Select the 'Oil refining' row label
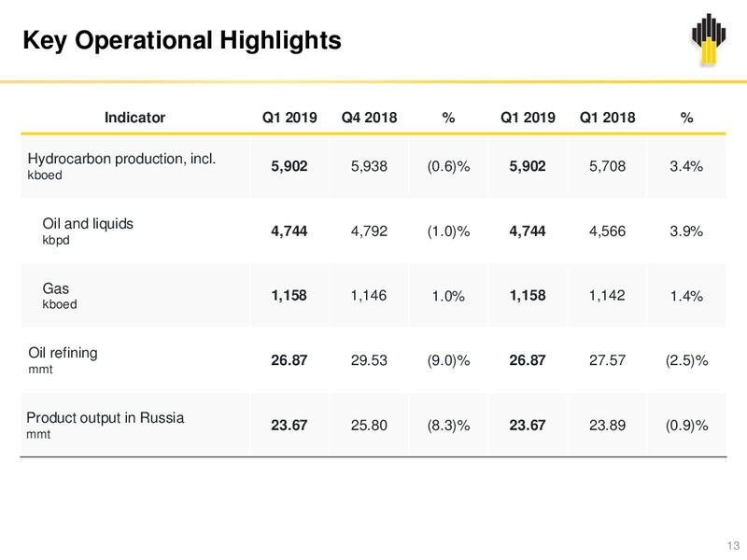Screen dimensions: 747x560 tap(63, 353)
